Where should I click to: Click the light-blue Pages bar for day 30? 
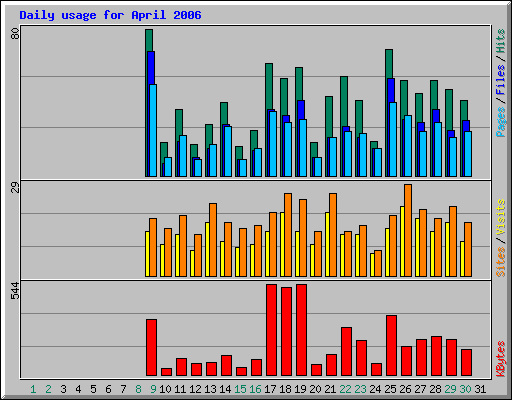pyautogui.click(x=468, y=154)
